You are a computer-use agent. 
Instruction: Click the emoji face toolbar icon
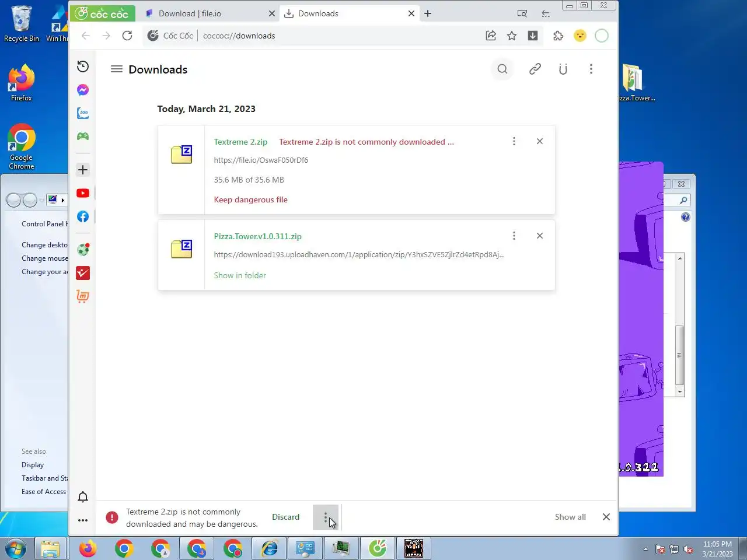coord(580,36)
